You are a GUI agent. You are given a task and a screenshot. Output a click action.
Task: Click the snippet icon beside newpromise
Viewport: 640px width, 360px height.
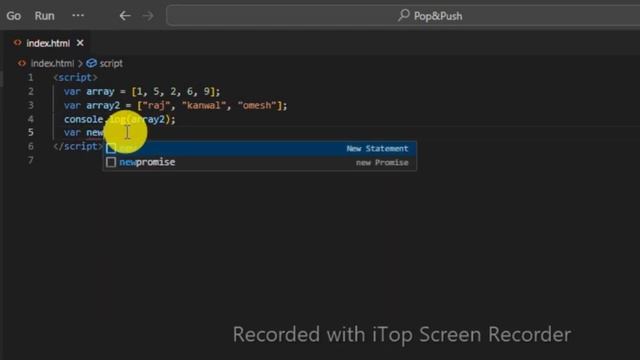pyautogui.click(x=111, y=162)
